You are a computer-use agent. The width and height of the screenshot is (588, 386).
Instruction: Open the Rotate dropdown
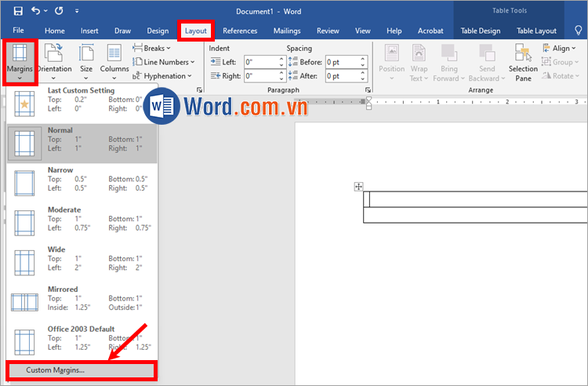tap(561, 76)
